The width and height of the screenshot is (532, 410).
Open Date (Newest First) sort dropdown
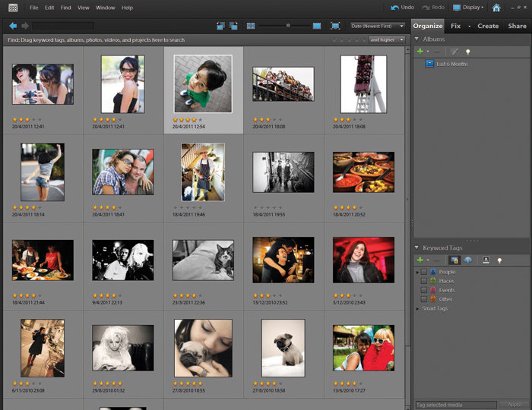click(x=378, y=26)
